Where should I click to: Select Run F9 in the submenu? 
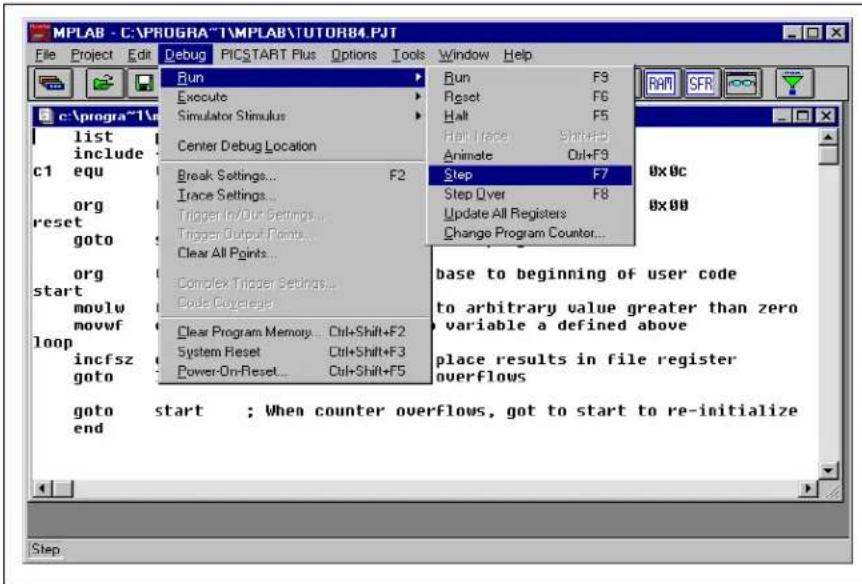[530, 78]
